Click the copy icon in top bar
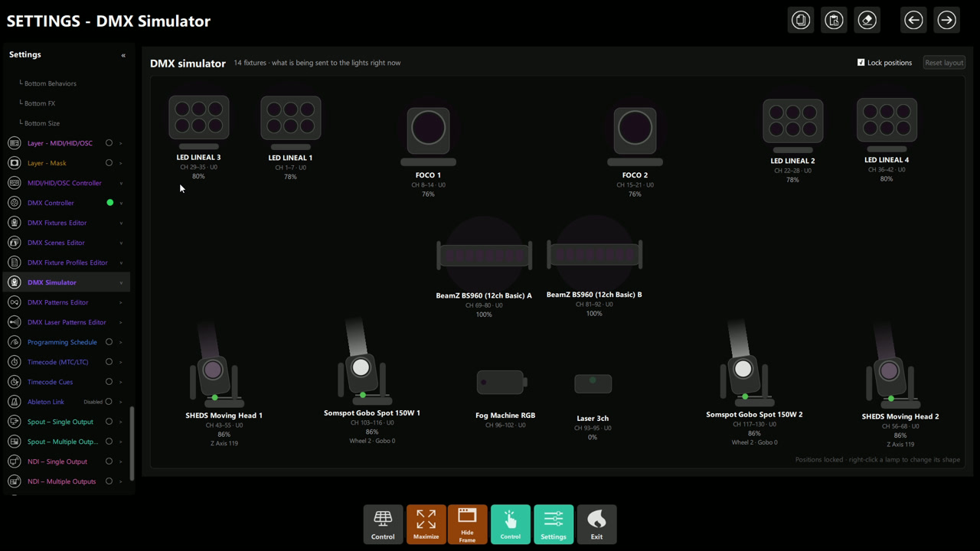980x551 pixels. tap(801, 20)
